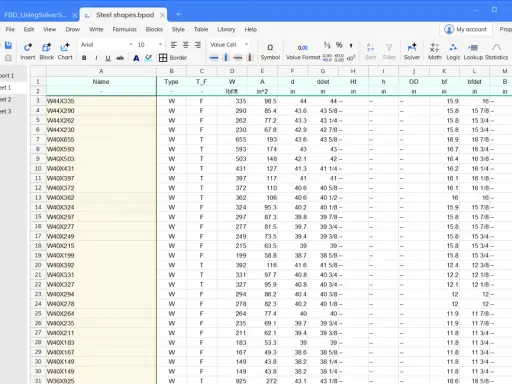Open the Help menu
Screen dimensions: 512x384
(250, 29)
